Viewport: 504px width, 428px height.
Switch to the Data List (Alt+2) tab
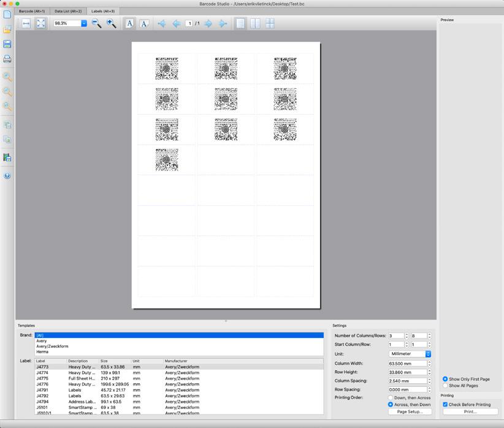click(x=68, y=11)
